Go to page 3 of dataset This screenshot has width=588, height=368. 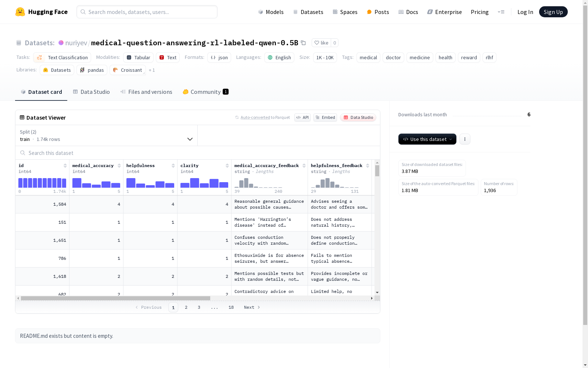tap(199, 307)
